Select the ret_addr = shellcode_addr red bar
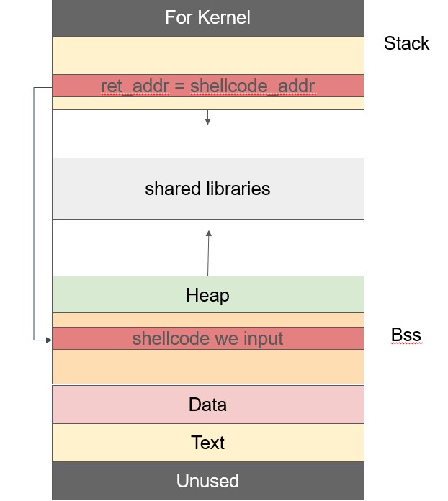Image resolution: width=448 pixels, height=501 pixels. tap(208, 86)
